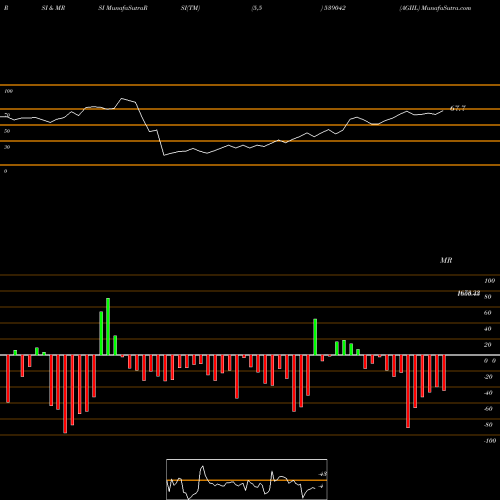Click the RSI axis 0 label on left

[x=5, y=171]
